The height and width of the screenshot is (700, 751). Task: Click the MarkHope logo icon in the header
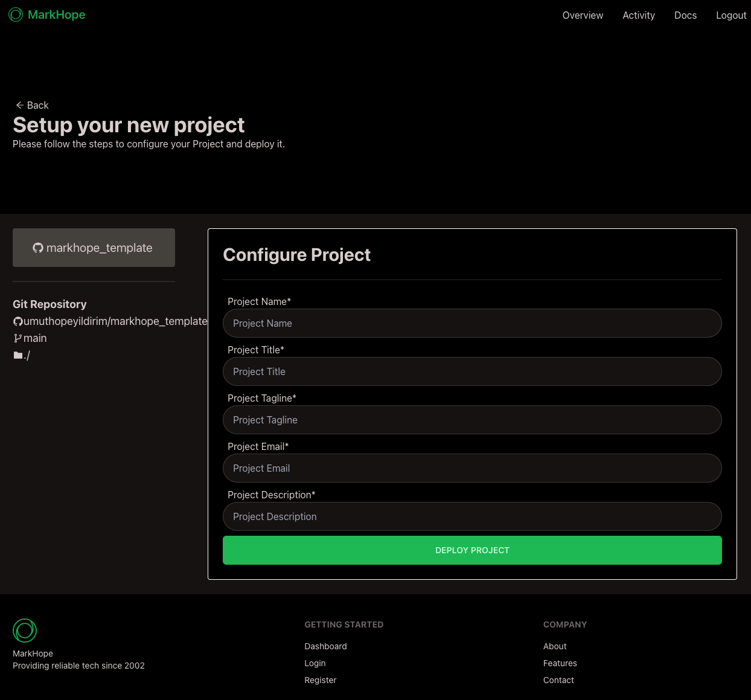click(16, 14)
